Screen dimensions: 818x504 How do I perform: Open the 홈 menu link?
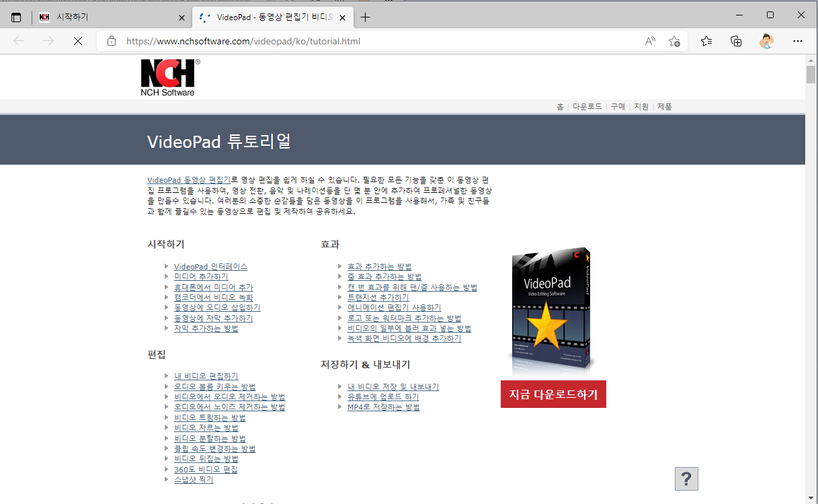pyautogui.click(x=560, y=106)
